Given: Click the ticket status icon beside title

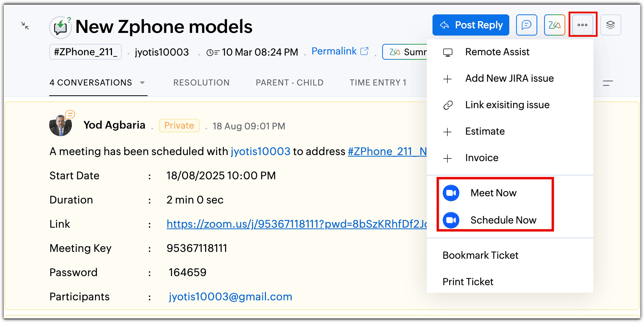Looking at the screenshot, I should click(x=61, y=27).
